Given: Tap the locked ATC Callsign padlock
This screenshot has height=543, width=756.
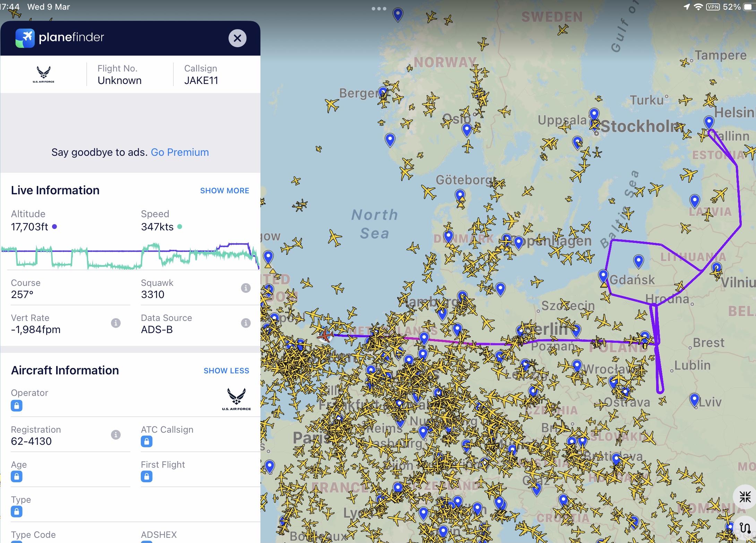Looking at the screenshot, I should tap(146, 441).
